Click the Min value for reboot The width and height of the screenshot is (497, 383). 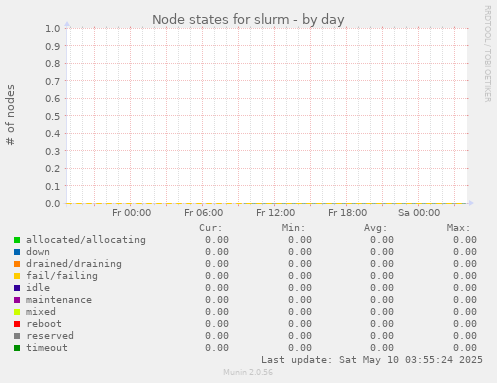pyautogui.click(x=300, y=324)
